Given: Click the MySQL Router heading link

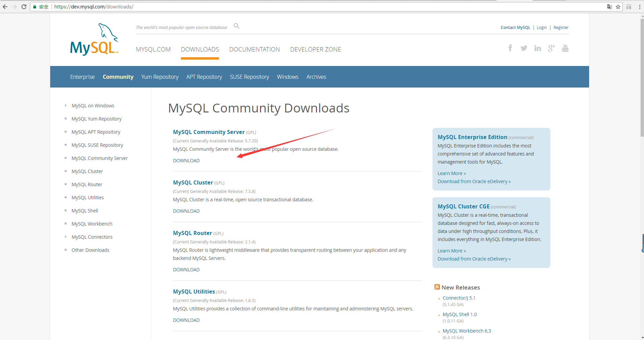Looking at the screenshot, I should pos(193,233).
